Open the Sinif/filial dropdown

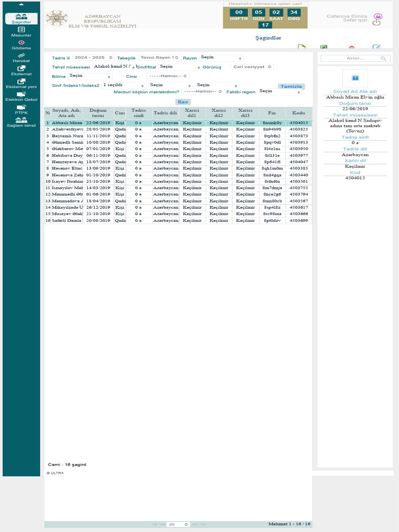pos(179,67)
